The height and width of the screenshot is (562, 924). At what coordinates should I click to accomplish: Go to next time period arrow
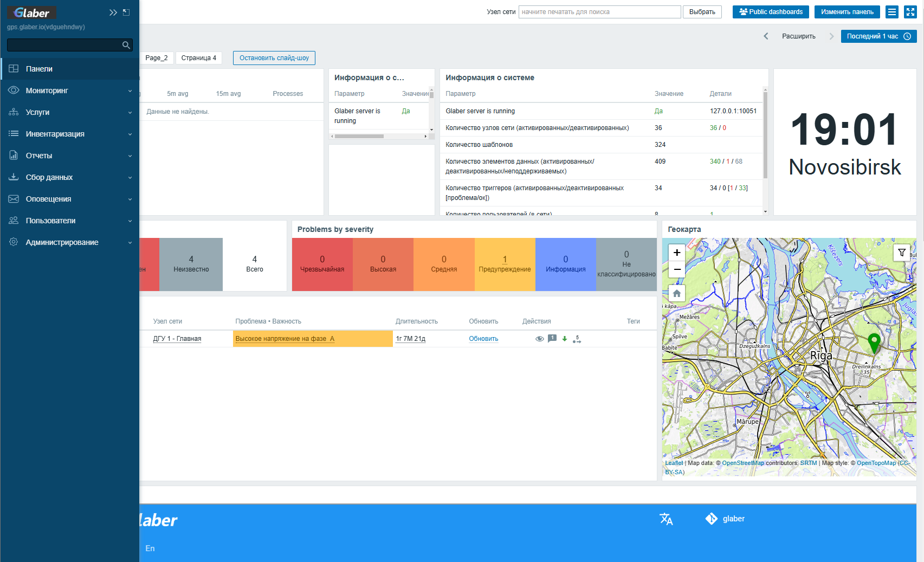pos(831,36)
